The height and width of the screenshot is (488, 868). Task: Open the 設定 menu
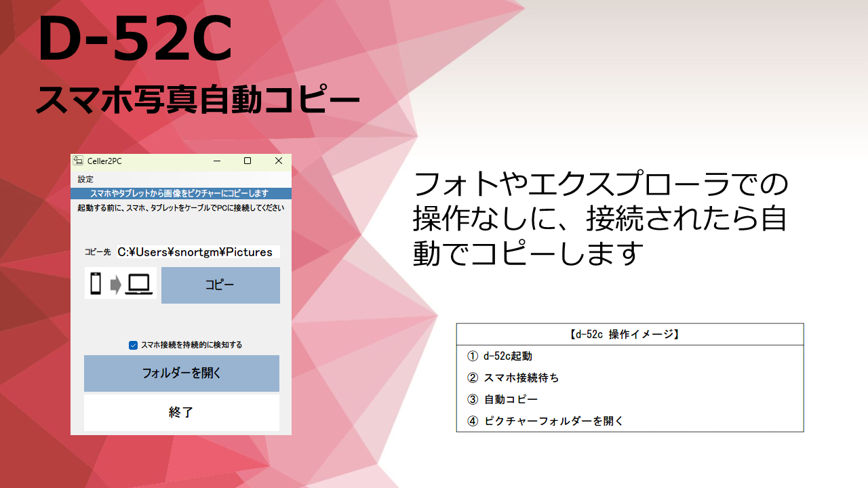tap(85, 180)
